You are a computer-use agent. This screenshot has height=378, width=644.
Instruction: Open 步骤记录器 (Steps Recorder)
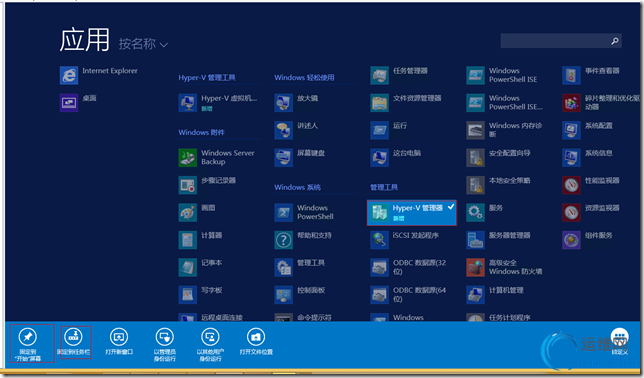(207, 185)
